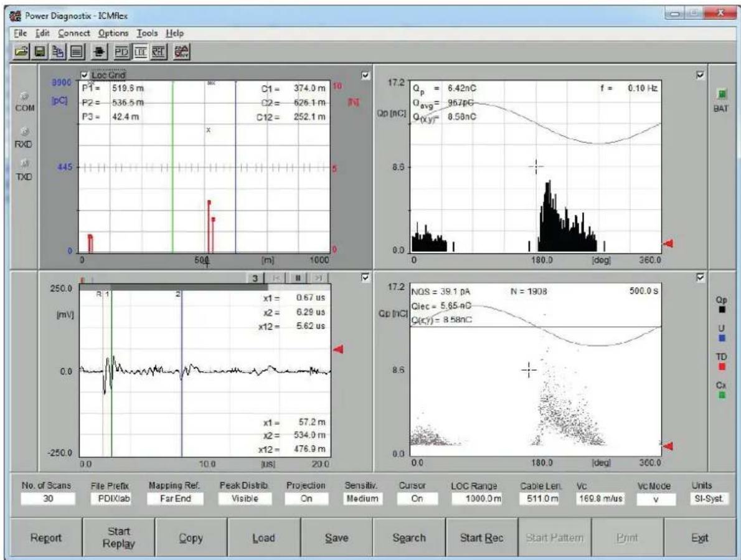Toggle checkbox at top-right of location panel
Image resolution: width=741 pixels, height=560 pixels.
(366, 75)
